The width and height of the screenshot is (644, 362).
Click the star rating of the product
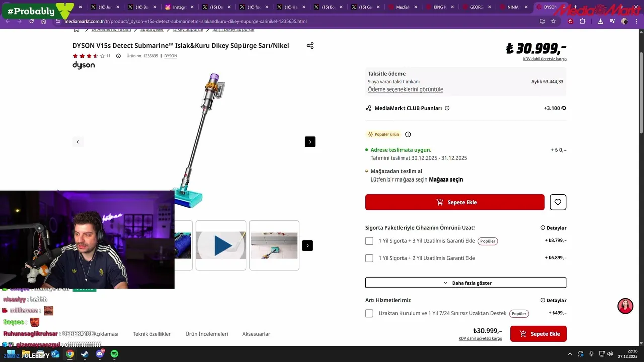89,56
